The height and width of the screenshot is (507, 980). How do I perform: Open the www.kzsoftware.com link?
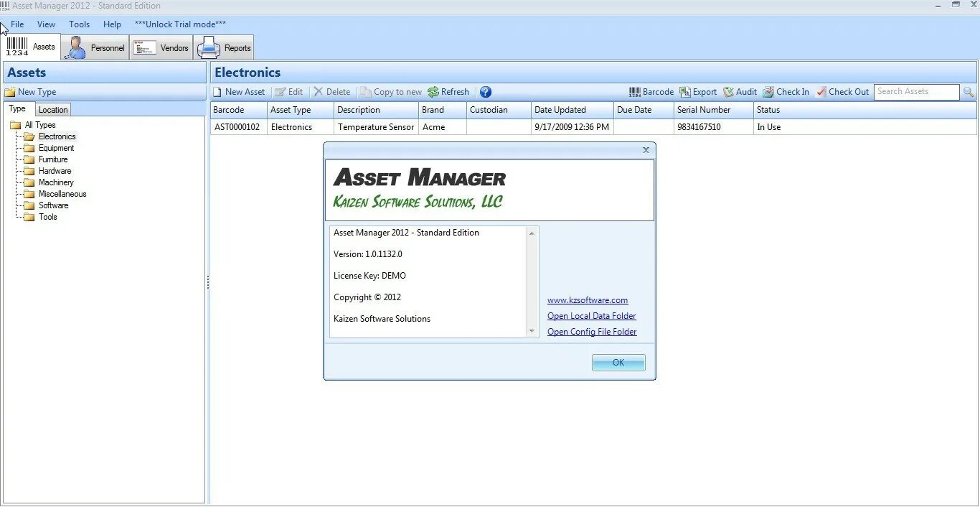(x=588, y=300)
